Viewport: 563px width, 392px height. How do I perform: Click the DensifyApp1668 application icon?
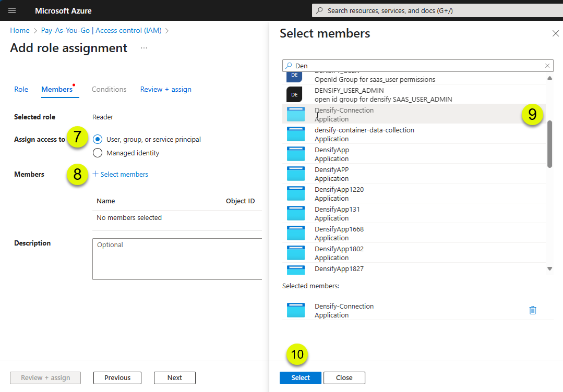(x=296, y=233)
